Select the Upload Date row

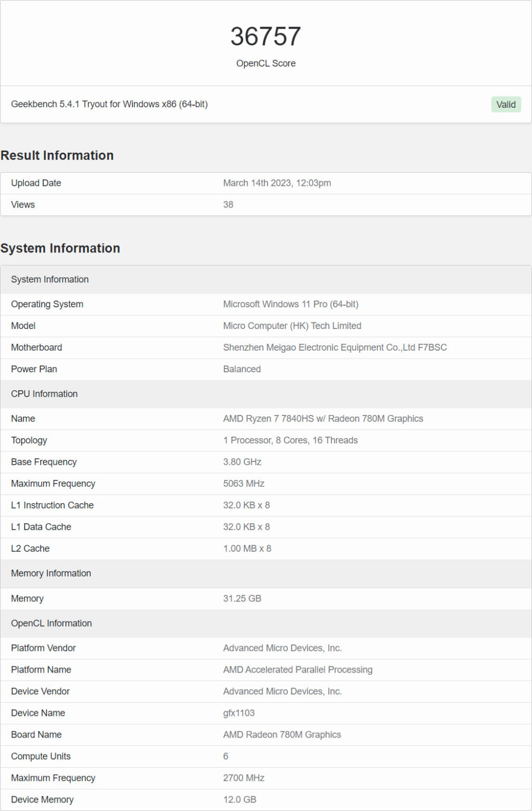pos(36,183)
